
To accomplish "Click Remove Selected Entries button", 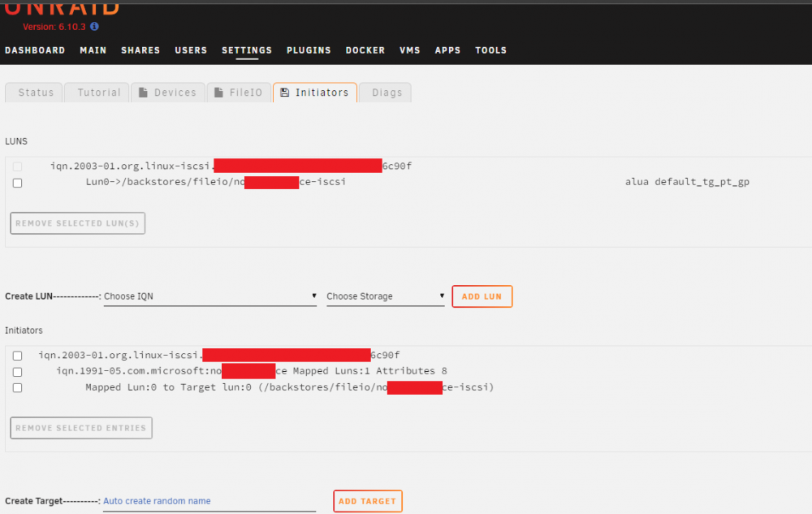I will pos(81,428).
